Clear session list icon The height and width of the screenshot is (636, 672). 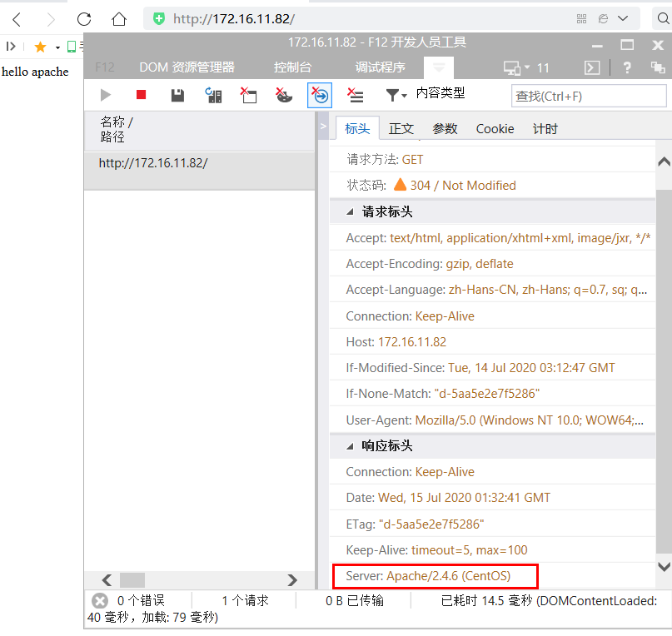(356, 95)
